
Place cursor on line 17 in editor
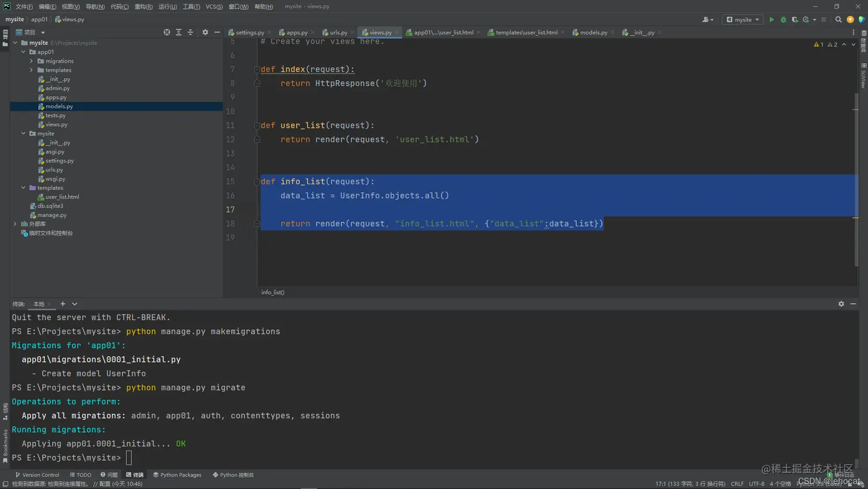[x=557, y=210]
